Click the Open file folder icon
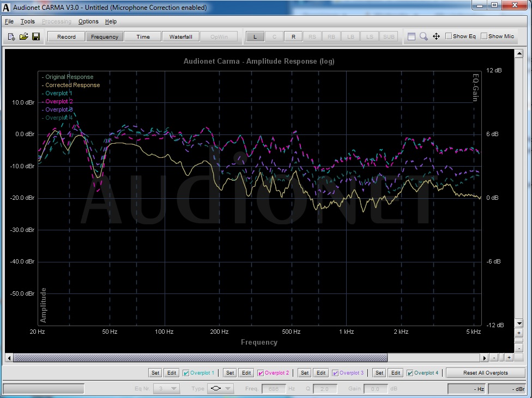The image size is (532, 398). tap(23, 37)
